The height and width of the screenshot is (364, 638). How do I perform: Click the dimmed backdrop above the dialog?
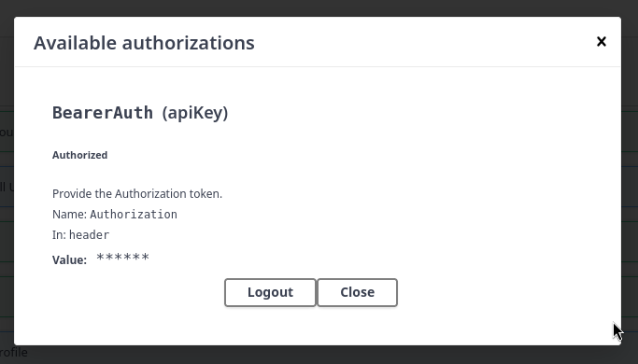coord(319,7)
